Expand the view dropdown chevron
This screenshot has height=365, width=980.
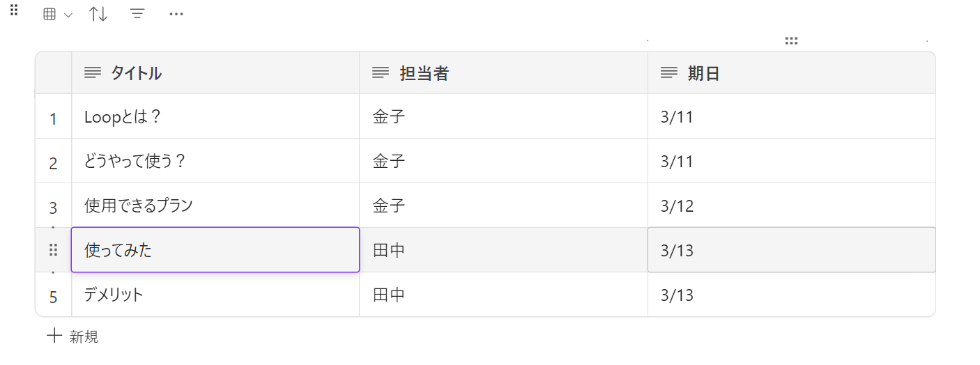point(68,15)
